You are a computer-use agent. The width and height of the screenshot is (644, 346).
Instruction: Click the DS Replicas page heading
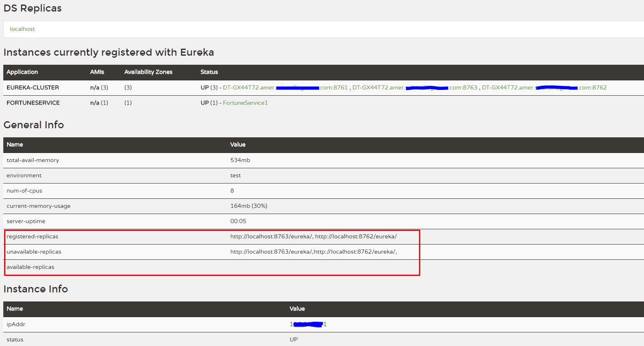[x=32, y=8]
